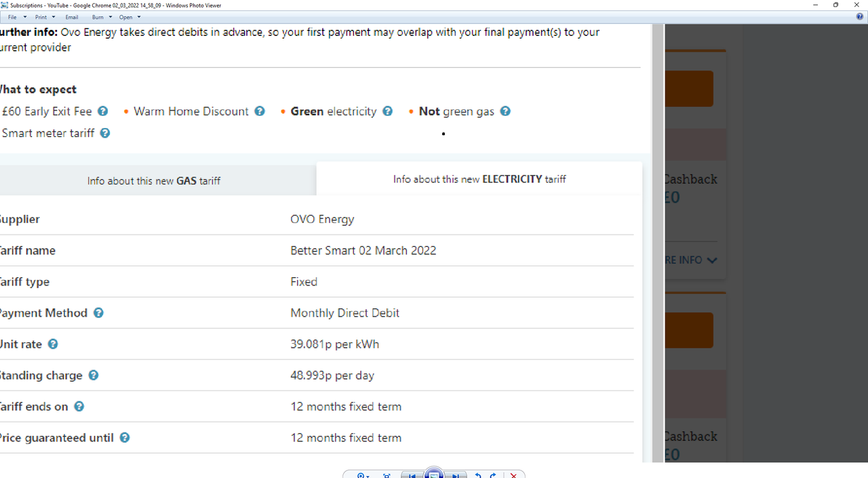The image size is (868, 478).
Task: Click help icon beside Standing charge
Action: tap(94, 375)
